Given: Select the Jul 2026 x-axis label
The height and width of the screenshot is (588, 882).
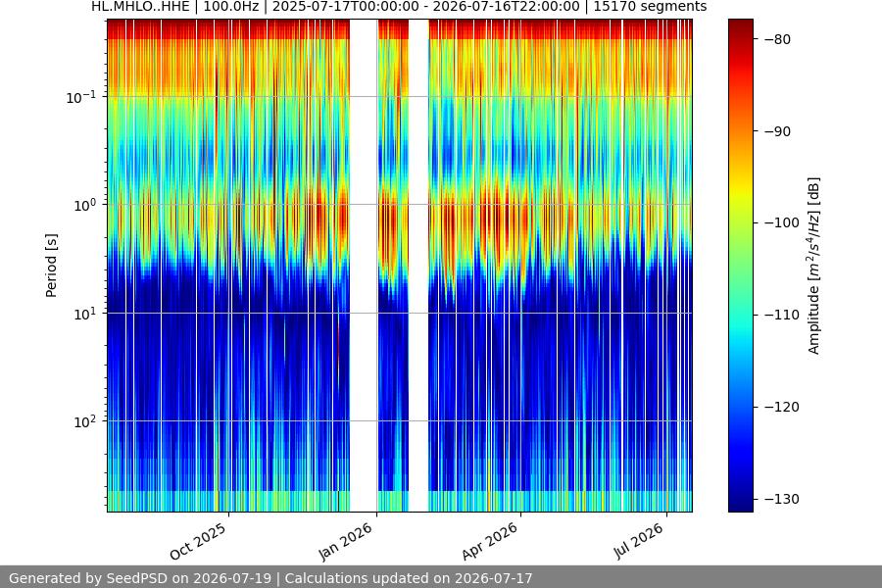Looking at the screenshot, I should 638,541.
